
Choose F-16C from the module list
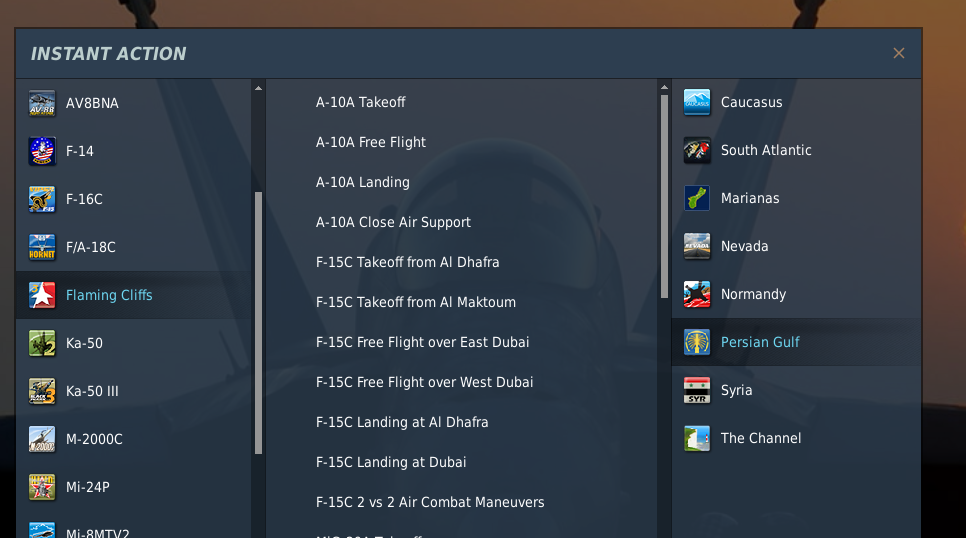point(133,199)
